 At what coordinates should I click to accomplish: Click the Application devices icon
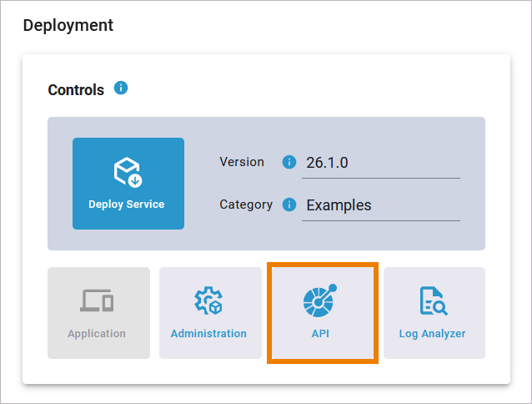coord(97,300)
